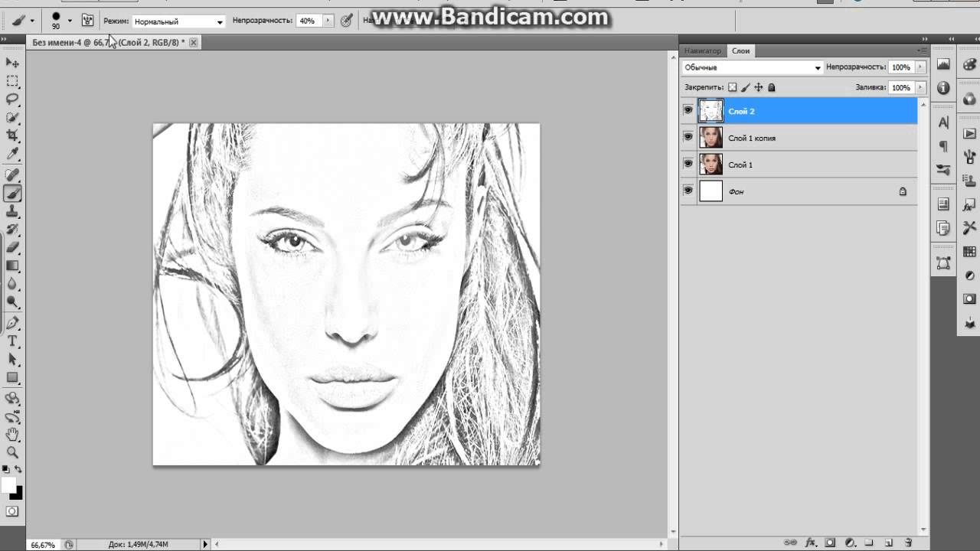Select the Path Selection tool
The image size is (980, 551).
(12, 360)
